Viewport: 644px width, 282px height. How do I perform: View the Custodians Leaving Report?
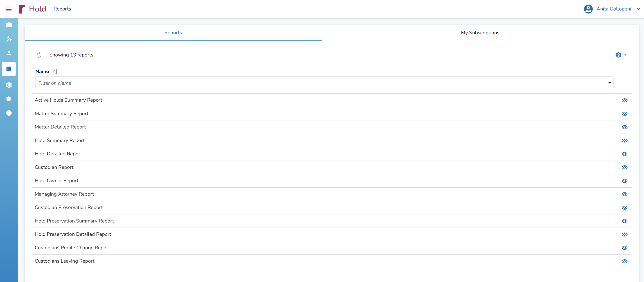624,261
